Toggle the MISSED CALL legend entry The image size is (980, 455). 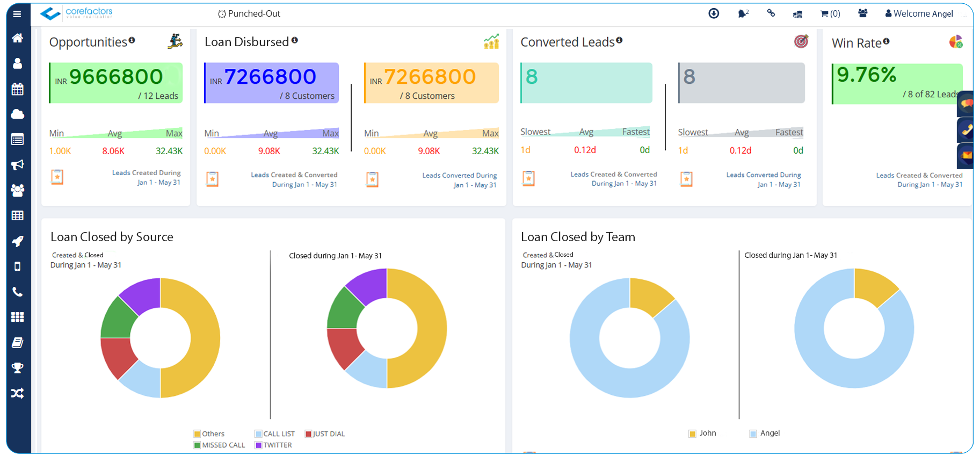220,445
